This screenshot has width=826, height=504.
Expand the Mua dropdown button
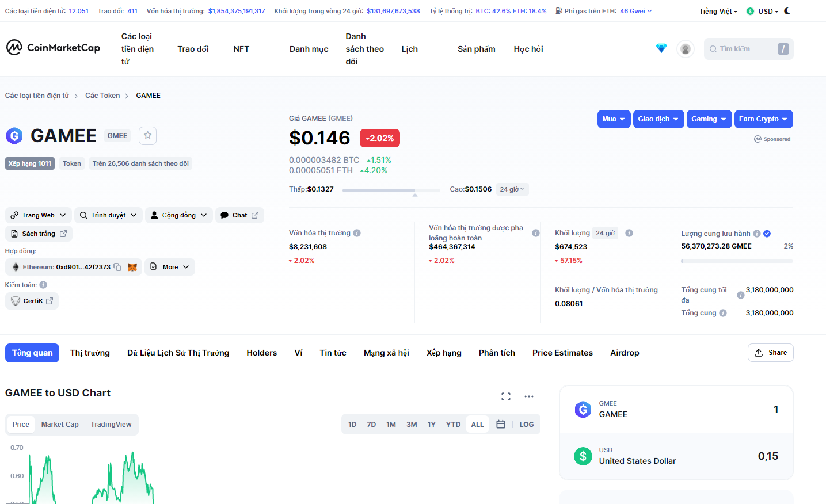[614, 119]
